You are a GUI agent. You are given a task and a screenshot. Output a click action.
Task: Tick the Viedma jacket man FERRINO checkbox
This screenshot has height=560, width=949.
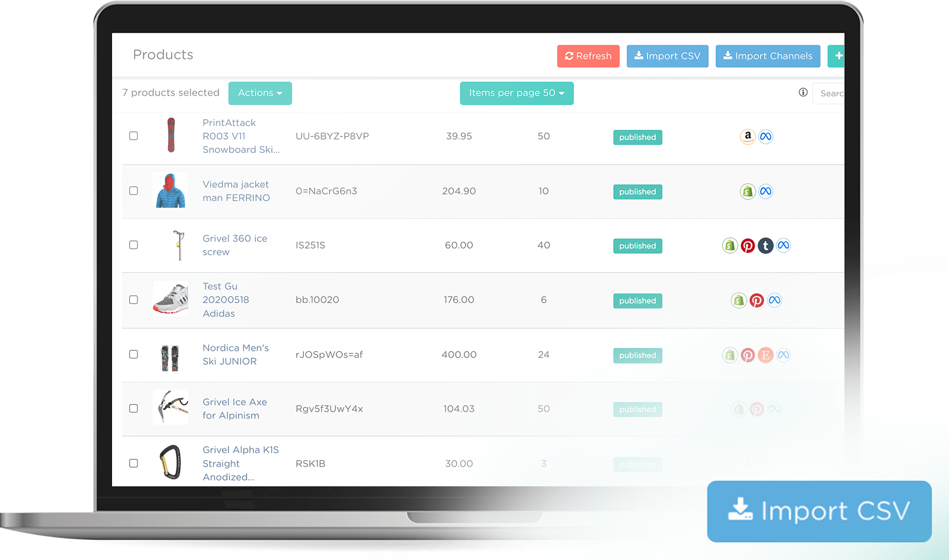click(133, 191)
